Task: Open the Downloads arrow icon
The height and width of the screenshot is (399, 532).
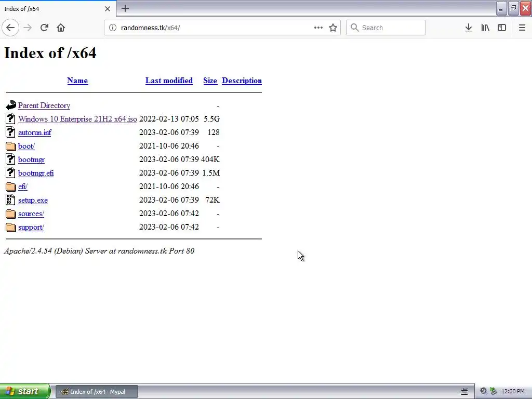Action: tap(469, 28)
